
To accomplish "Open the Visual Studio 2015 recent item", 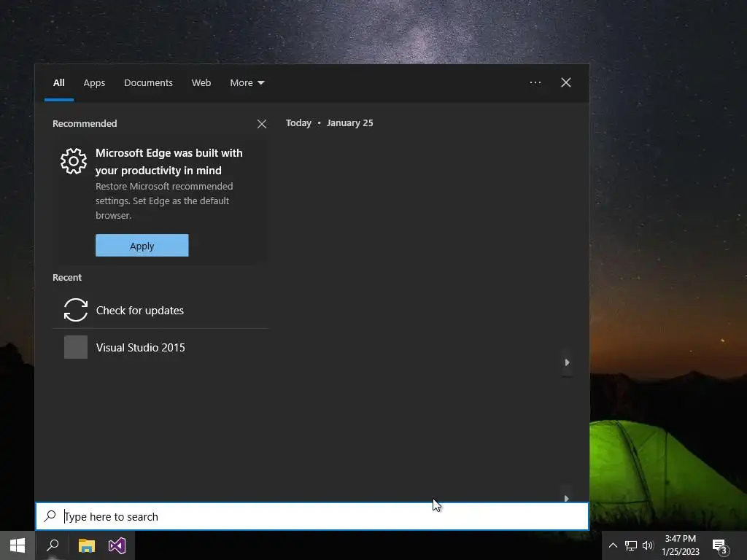I will [x=160, y=347].
